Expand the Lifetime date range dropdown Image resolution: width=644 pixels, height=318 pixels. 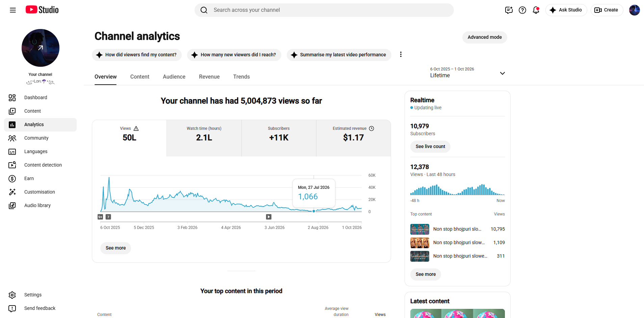tap(468, 73)
